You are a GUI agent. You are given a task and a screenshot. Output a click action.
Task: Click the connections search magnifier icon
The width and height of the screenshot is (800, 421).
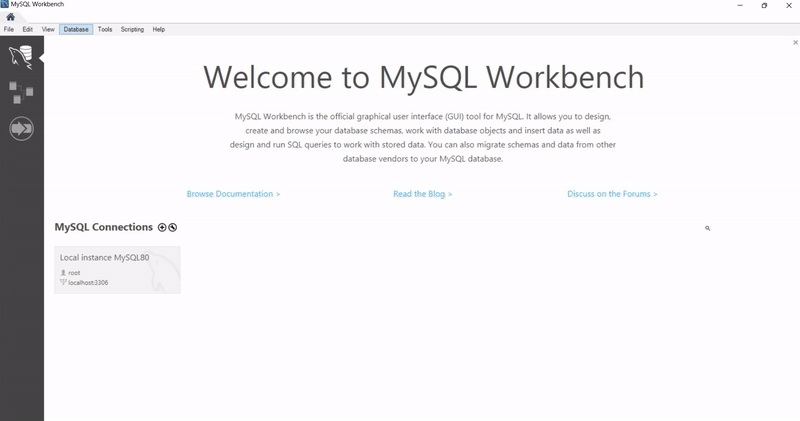point(708,228)
